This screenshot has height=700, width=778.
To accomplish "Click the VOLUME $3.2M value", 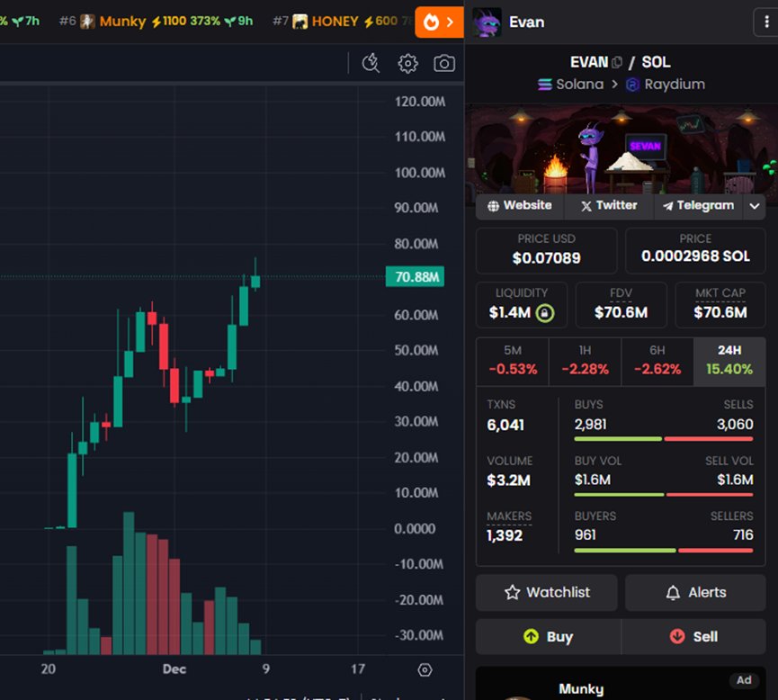I will (508, 480).
